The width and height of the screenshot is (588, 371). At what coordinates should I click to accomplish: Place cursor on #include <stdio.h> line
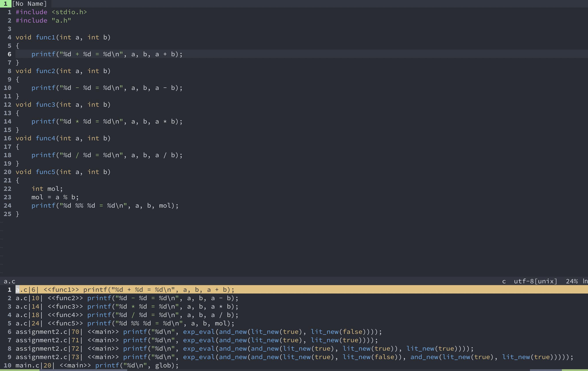click(51, 12)
